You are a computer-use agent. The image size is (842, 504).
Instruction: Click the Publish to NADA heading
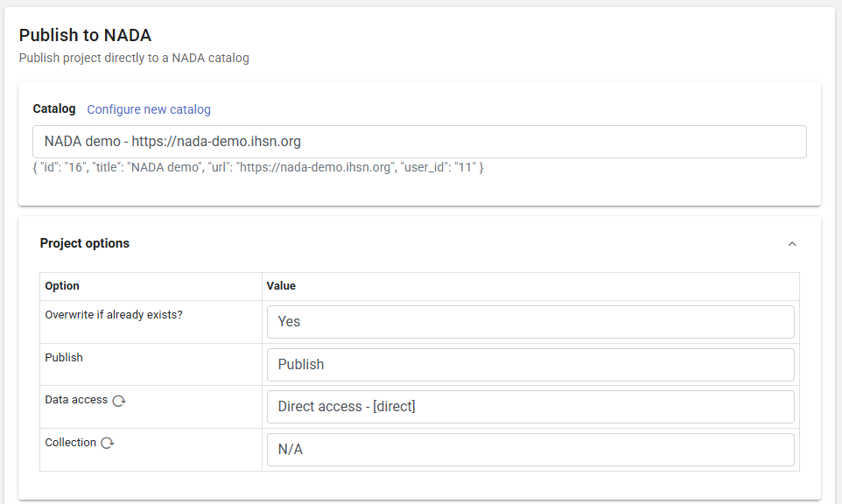coord(85,35)
